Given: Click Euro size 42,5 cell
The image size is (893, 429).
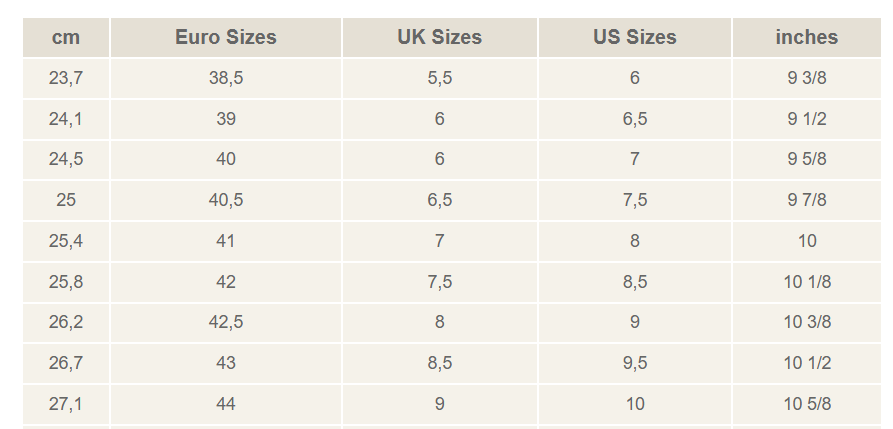Looking at the screenshot, I should point(226,322).
